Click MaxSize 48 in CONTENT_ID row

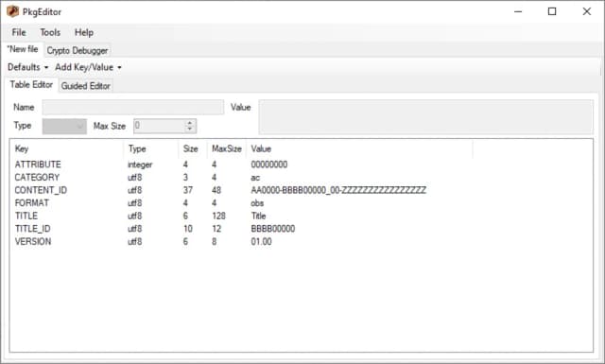pos(216,190)
